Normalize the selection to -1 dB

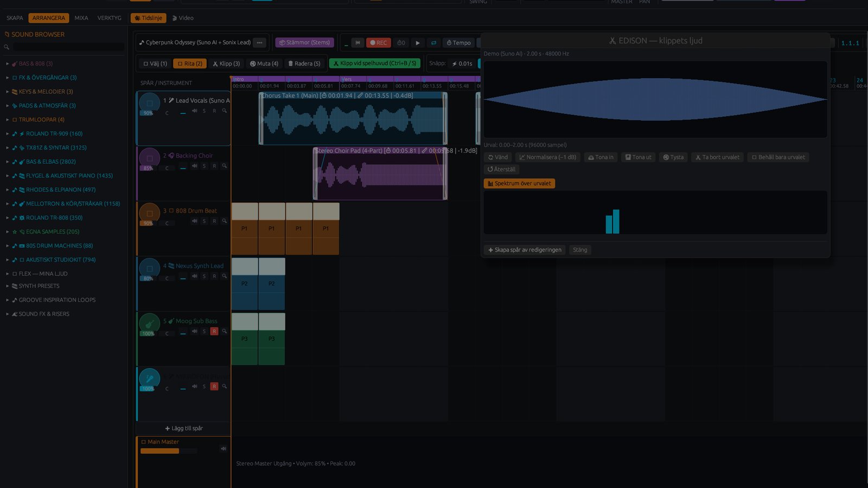coord(548,157)
